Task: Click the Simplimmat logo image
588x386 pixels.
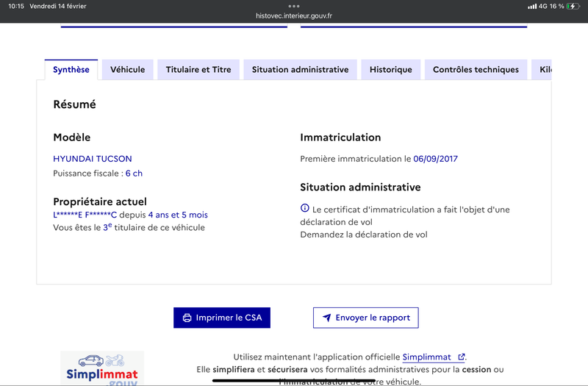Action: pos(102,368)
